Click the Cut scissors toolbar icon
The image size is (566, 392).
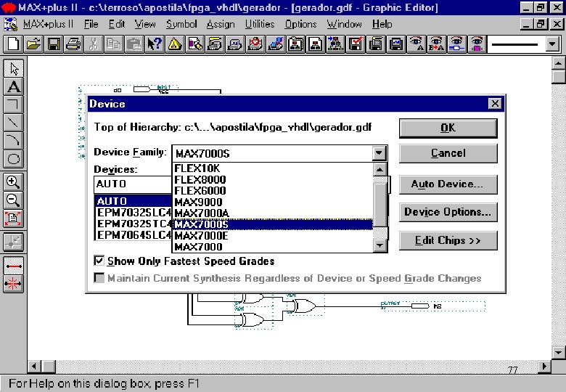[x=94, y=44]
